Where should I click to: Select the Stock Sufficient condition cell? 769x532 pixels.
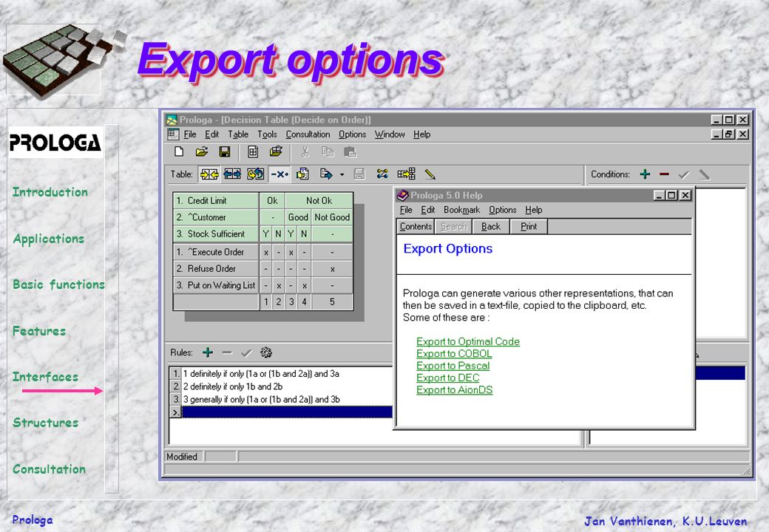pyautogui.click(x=216, y=233)
